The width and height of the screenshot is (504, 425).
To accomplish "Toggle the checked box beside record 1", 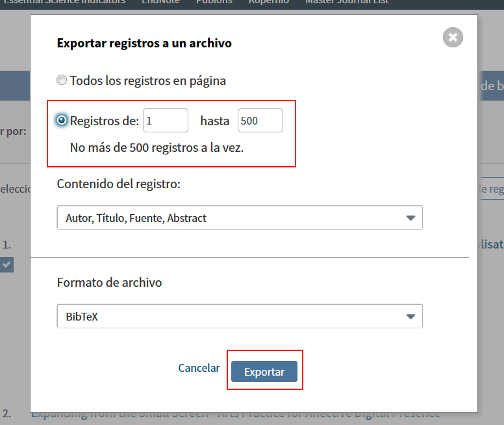I will click(x=6, y=265).
